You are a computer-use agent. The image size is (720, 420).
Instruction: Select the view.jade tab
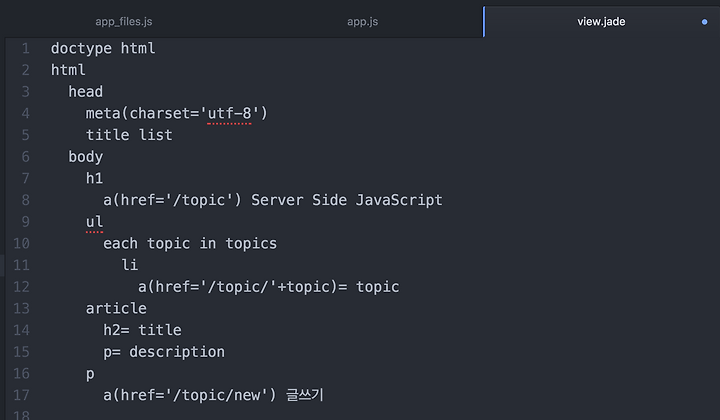click(601, 22)
